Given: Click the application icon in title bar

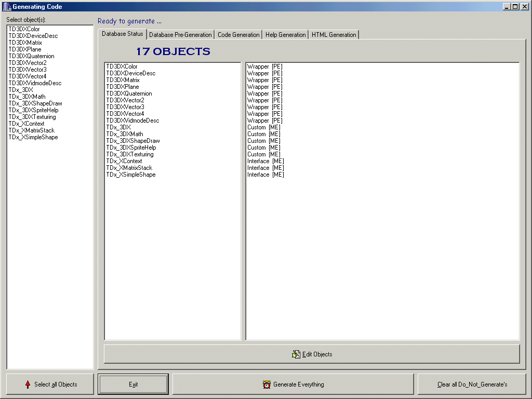Looking at the screenshot, I should 7,7.
